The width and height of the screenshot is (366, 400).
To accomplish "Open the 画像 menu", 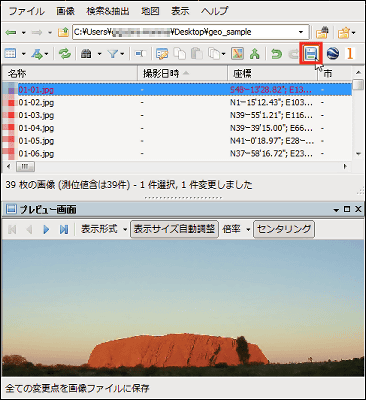I will (x=65, y=11).
